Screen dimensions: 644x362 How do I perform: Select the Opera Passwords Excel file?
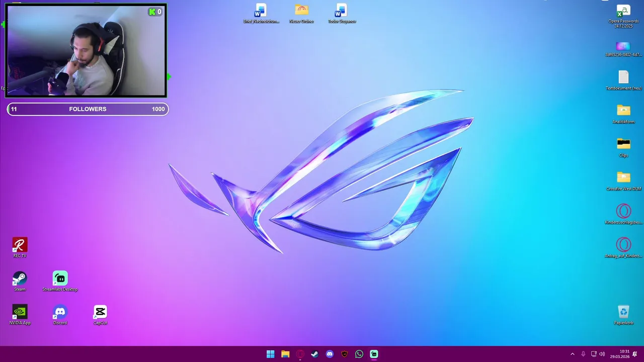click(623, 16)
